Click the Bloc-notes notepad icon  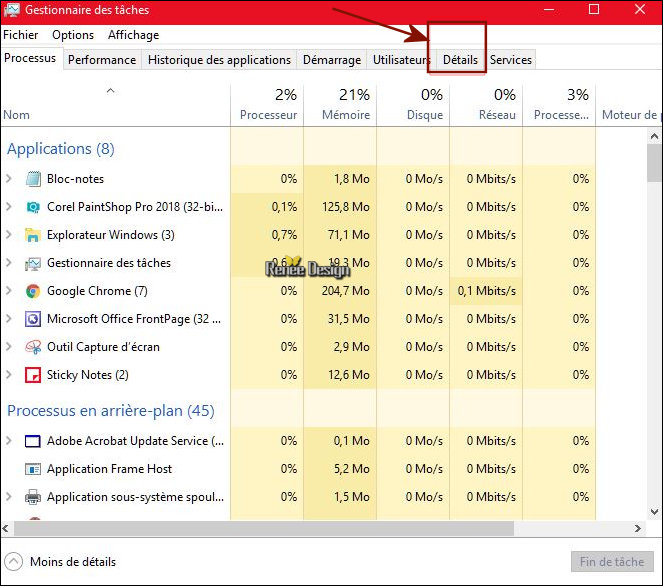click(33, 179)
